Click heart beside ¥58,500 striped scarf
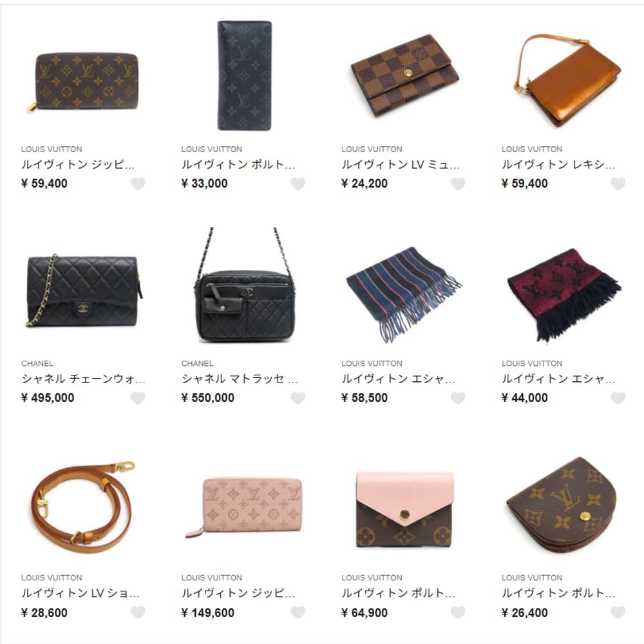The height and width of the screenshot is (644, 644). [458, 398]
